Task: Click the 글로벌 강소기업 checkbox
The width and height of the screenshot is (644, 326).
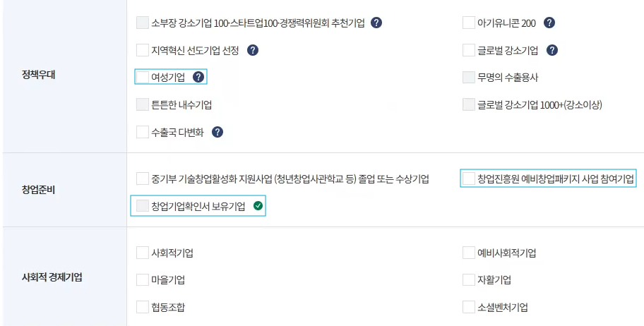Action: coord(469,50)
